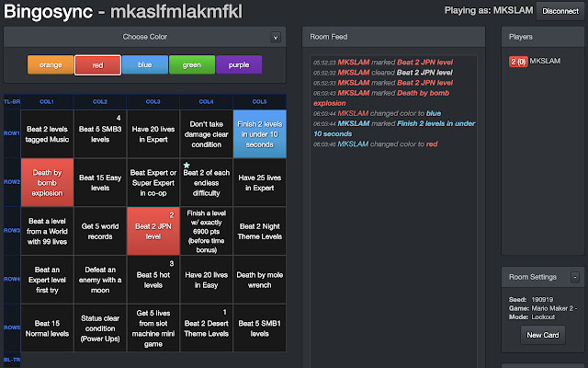Click the Disconnect button
This screenshot has width=588, height=368.
point(560,11)
